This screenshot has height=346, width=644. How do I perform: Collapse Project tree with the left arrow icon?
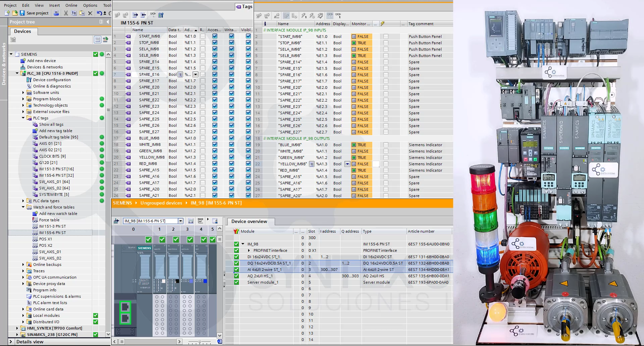point(108,22)
